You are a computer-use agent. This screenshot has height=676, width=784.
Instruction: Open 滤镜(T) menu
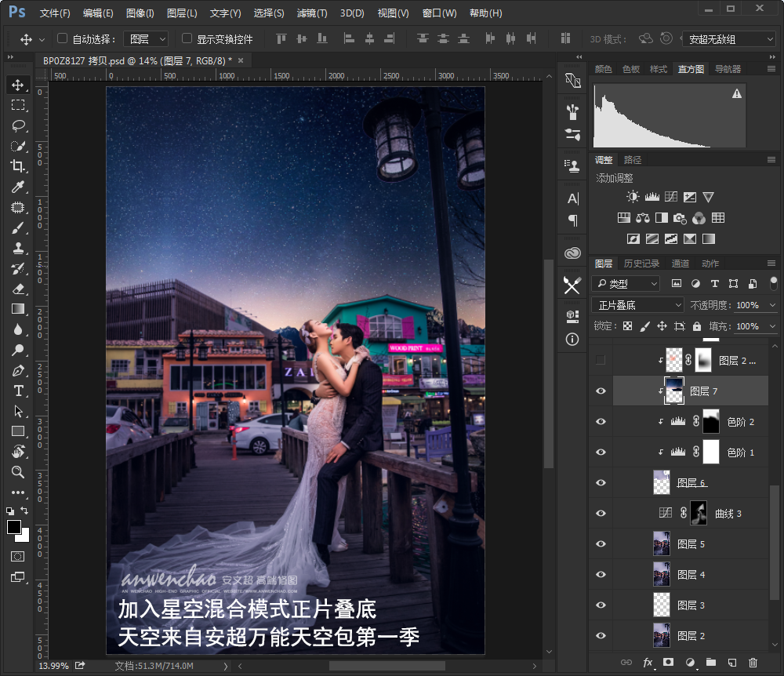(312, 13)
